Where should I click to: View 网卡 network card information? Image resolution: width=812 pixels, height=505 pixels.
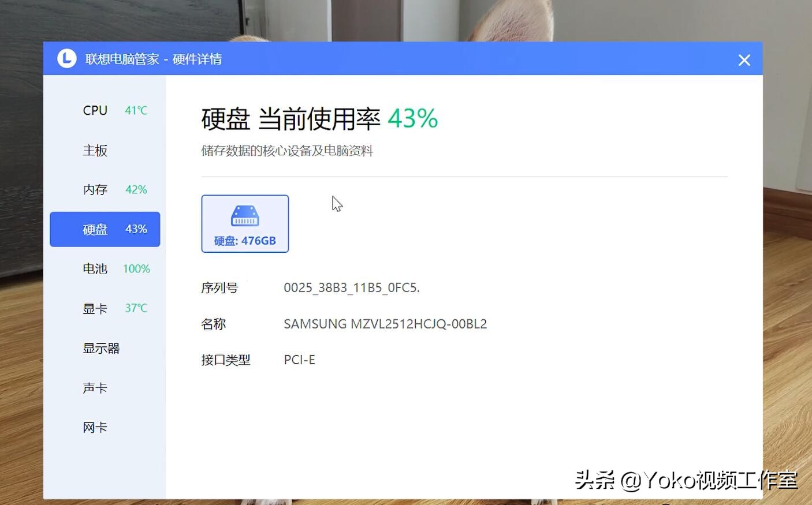pyautogui.click(x=95, y=427)
